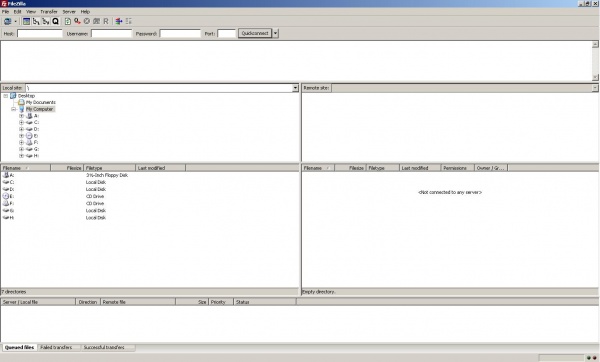The height and width of the screenshot is (362, 600).
Task: Click the Process Queue toolbar icon
Action: 77,21
